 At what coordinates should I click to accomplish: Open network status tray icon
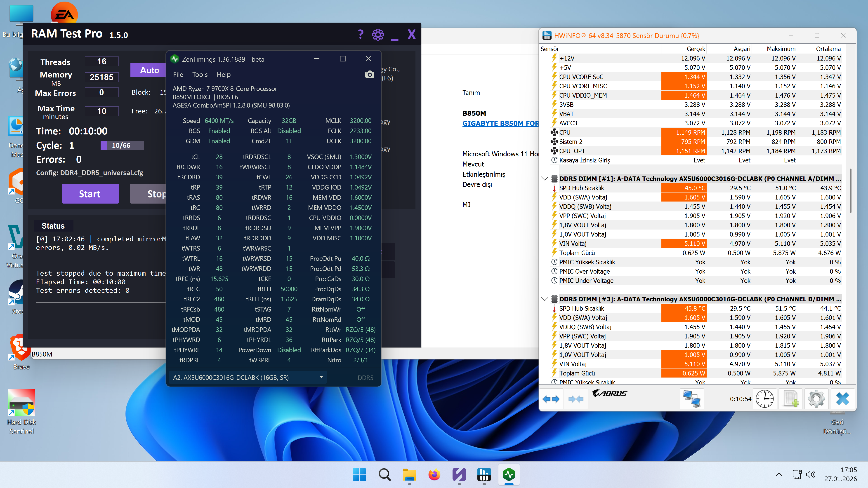point(797,474)
